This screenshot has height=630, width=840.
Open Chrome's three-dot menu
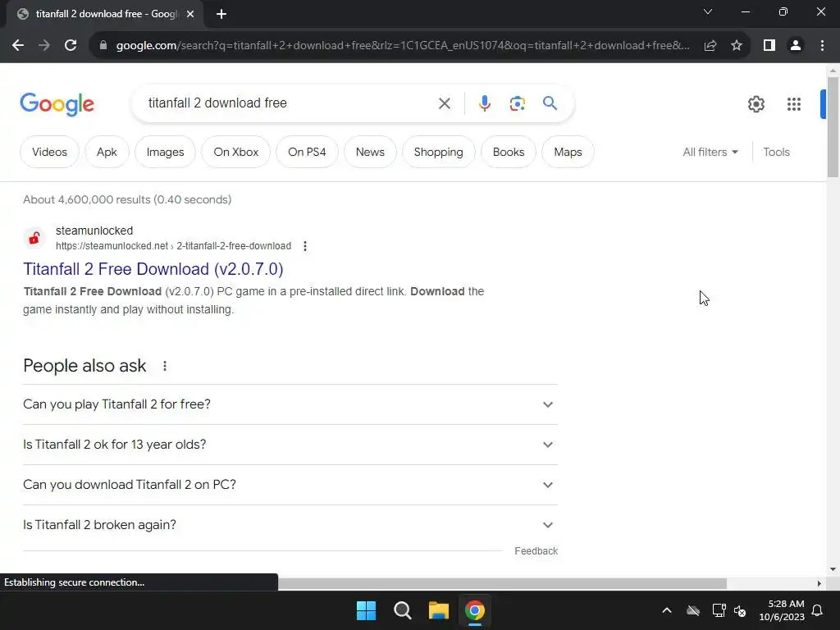(x=822, y=46)
